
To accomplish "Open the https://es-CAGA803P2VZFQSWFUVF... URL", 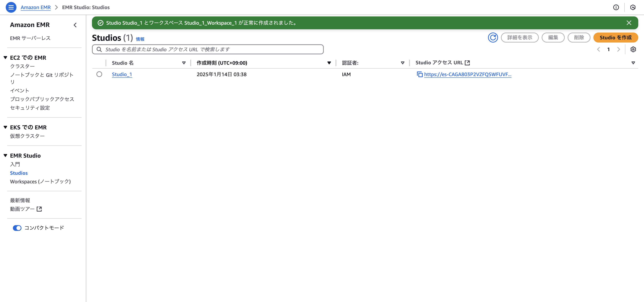I will (x=467, y=74).
